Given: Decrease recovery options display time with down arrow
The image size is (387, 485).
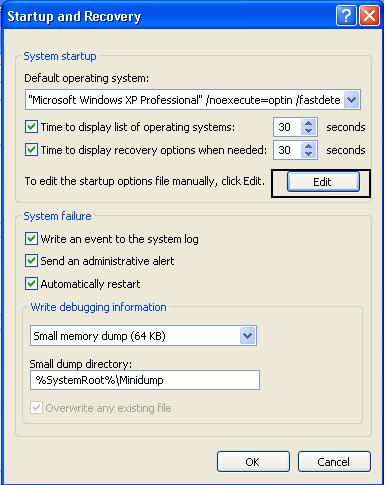Looking at the screenshot, I should pyautogui.click(x=308, y=154).
